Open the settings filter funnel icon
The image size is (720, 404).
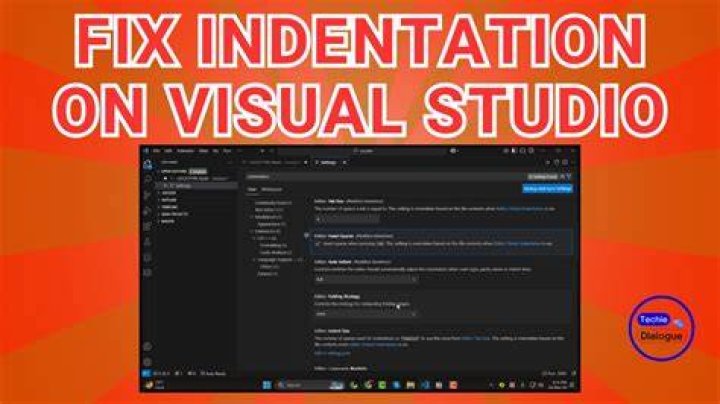569,176
